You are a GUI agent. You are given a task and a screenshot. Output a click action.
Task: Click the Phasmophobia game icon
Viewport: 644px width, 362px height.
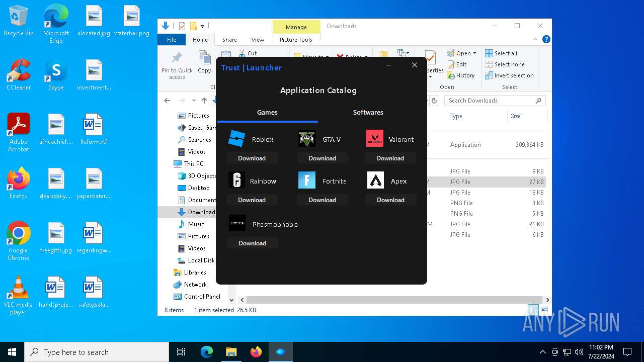click(x=237, y=223)
